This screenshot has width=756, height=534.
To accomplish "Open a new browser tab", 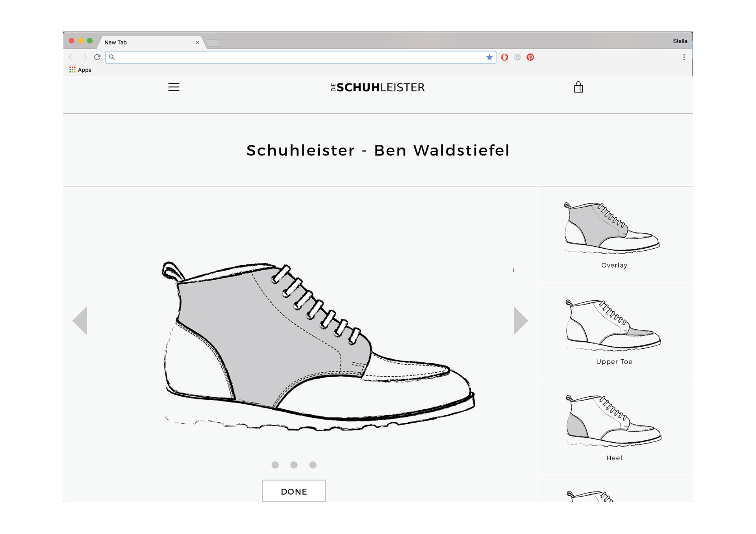I will click(x=213, y=43).
